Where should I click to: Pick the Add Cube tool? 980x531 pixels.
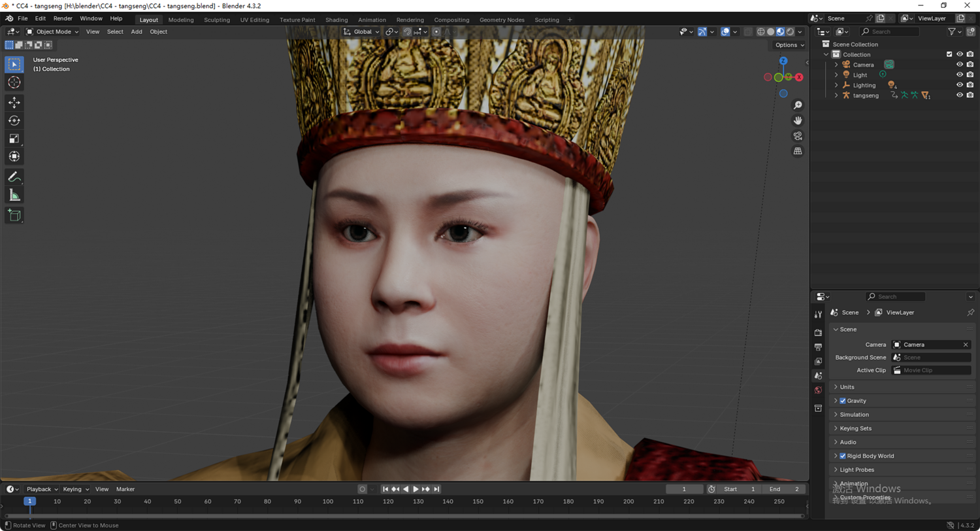point(14,215)
